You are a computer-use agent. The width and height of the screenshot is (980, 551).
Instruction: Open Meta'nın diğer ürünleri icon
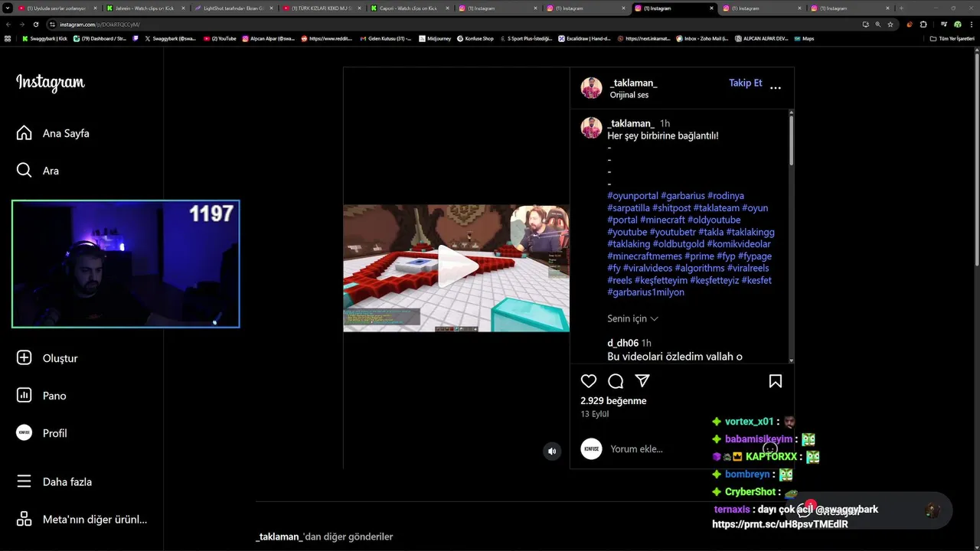click(24, 520)
